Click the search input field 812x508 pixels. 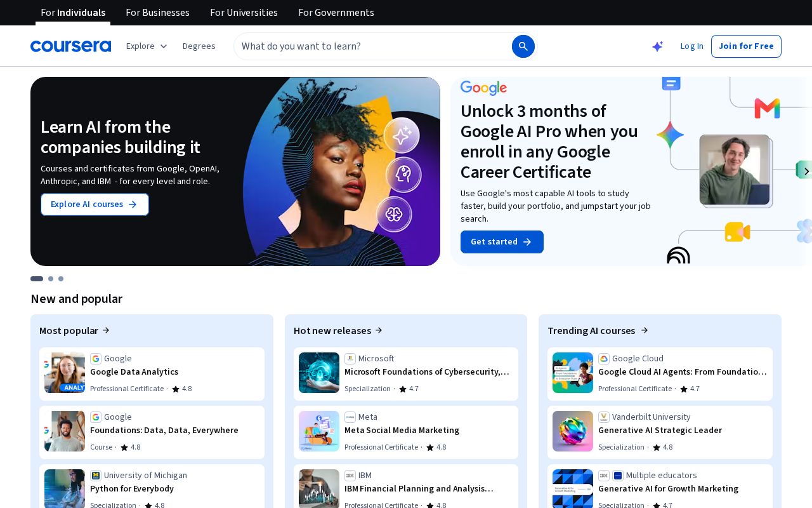click(374, 46)
